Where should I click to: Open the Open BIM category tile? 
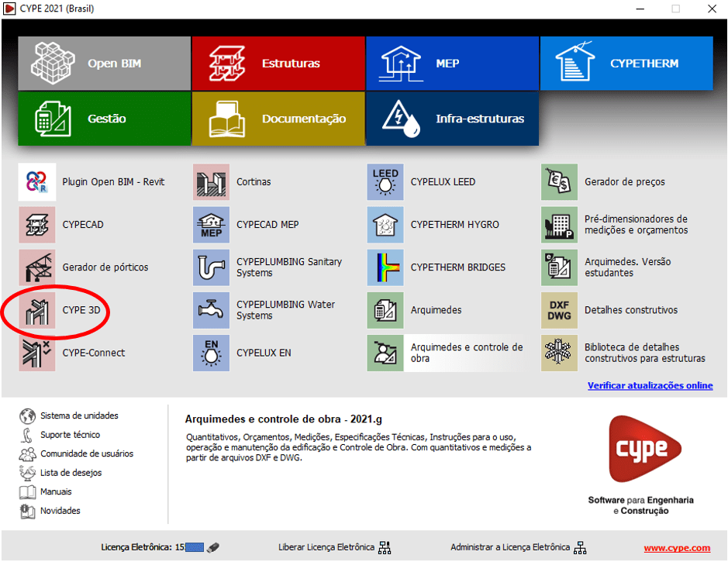pos(104,63)
